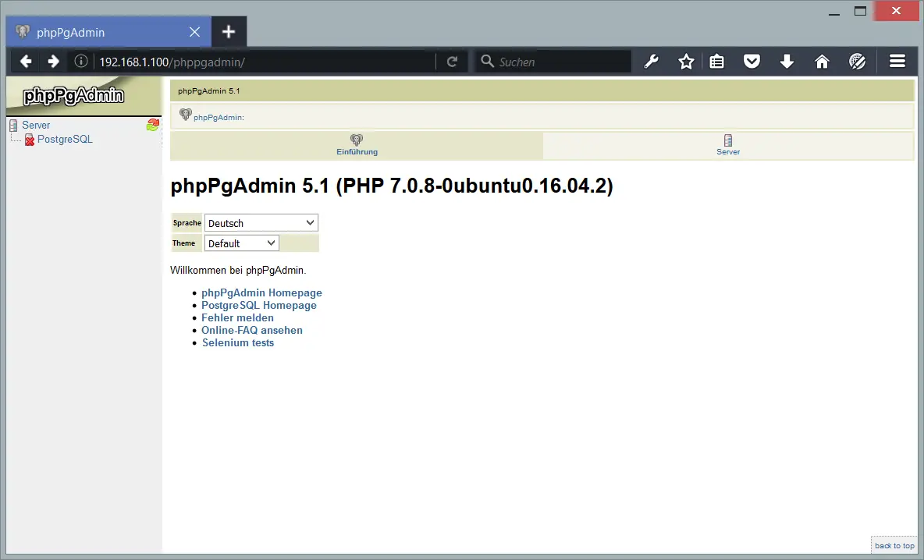924x560 pixels.
Task: Follow the phpPgAdmin breadcrumb link
Action: (218, 117)
